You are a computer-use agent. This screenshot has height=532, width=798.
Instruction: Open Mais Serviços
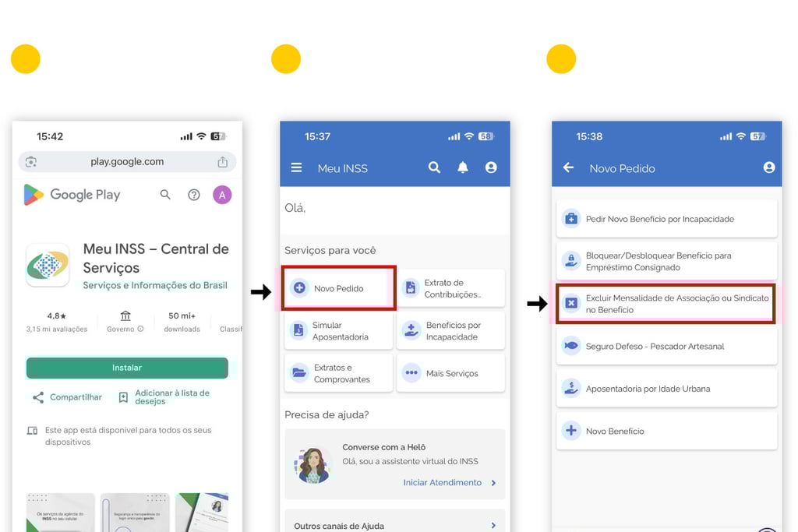click(451, 373)
